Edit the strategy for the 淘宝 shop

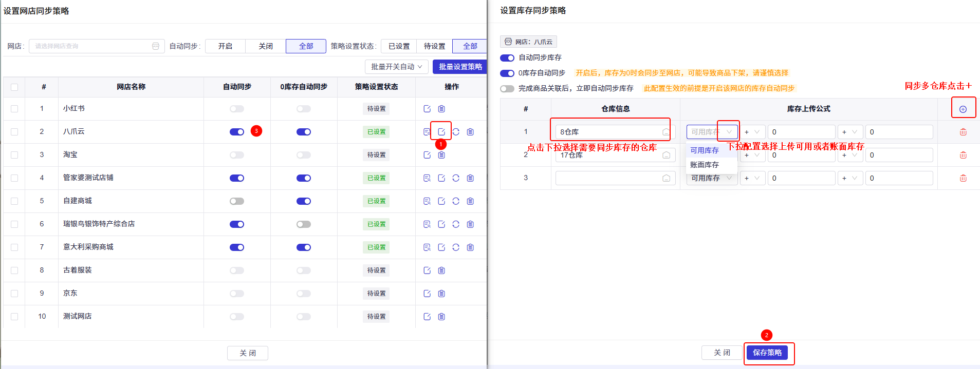[427, 155]
